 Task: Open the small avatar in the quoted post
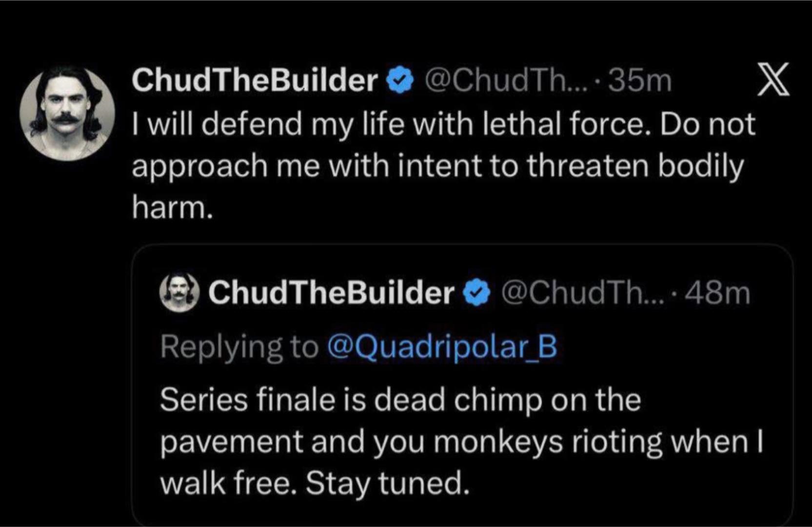tap(179, 293)
